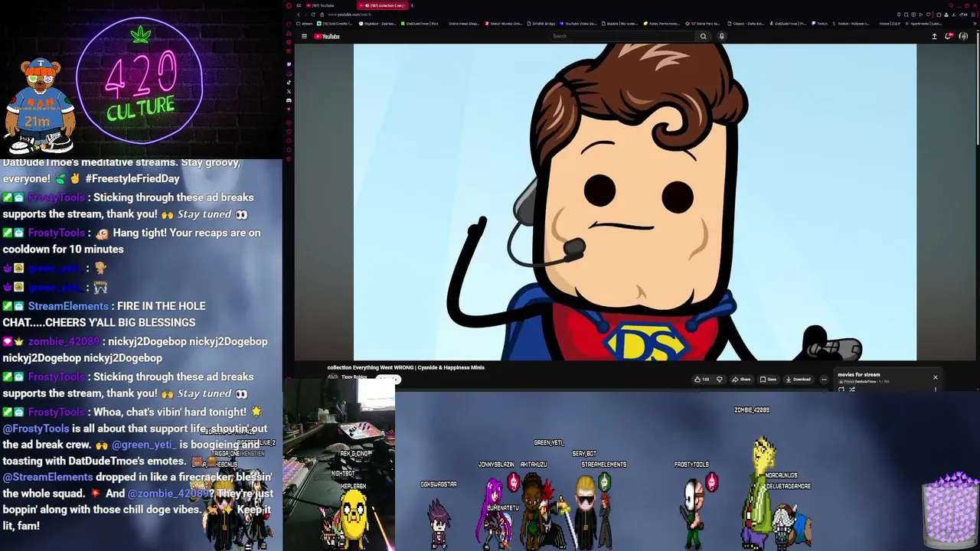Click the video title 'collection Everything Went WRONG'
980x551 pixels.
pos(406,367)
